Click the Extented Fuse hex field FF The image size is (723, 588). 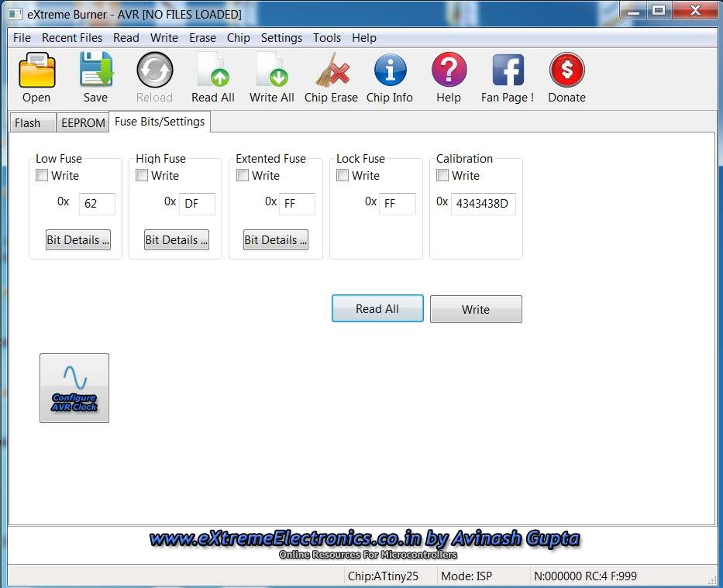pos(297,204)
